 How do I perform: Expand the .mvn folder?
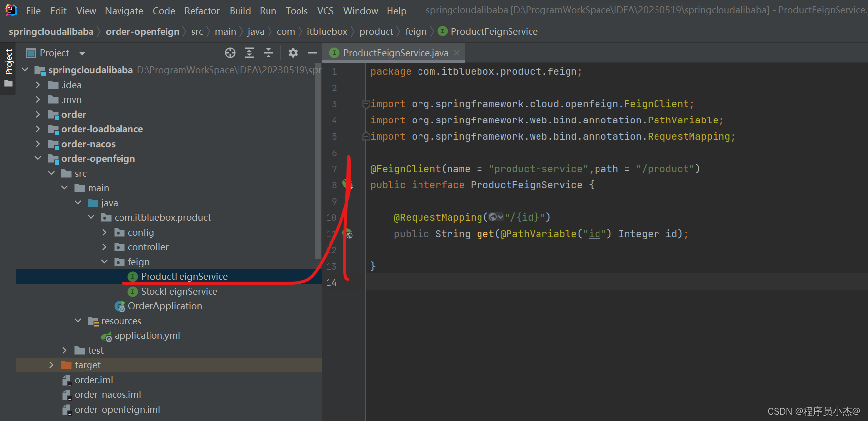tap(38, 99)
